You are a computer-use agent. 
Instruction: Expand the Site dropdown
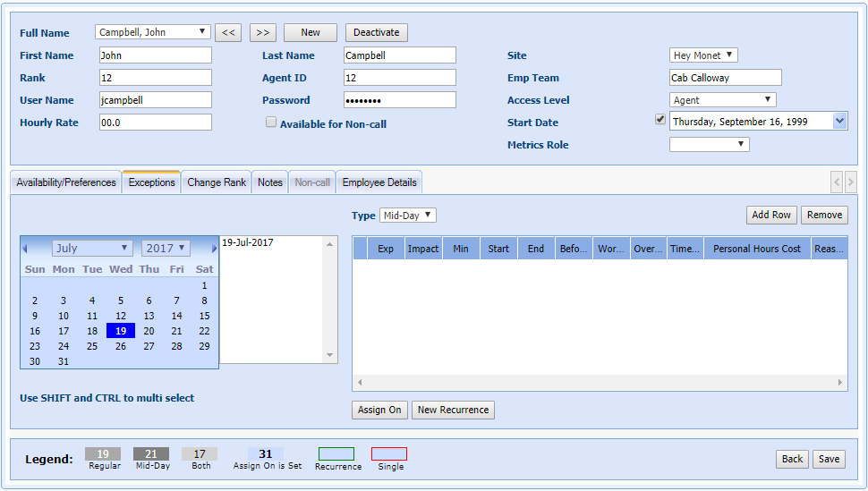click(703, 55)
